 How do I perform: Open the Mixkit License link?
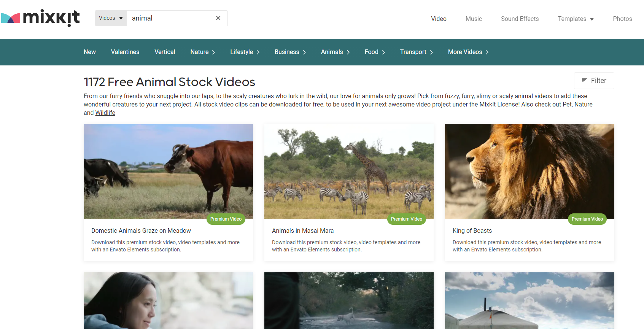[499, 105]
